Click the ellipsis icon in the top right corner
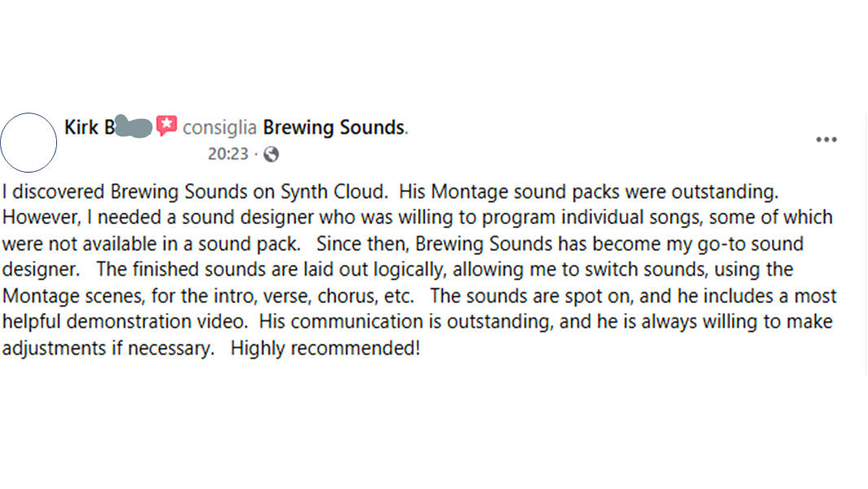 [826, 139]
